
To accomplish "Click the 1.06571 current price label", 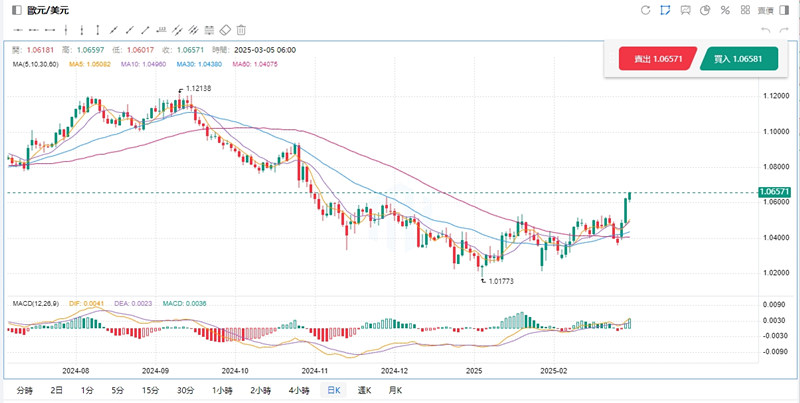I will tap(775, 191).
